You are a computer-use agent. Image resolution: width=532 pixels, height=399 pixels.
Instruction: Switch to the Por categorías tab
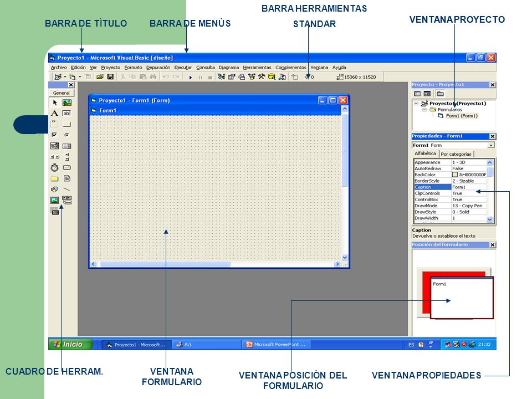click(456, 154)
